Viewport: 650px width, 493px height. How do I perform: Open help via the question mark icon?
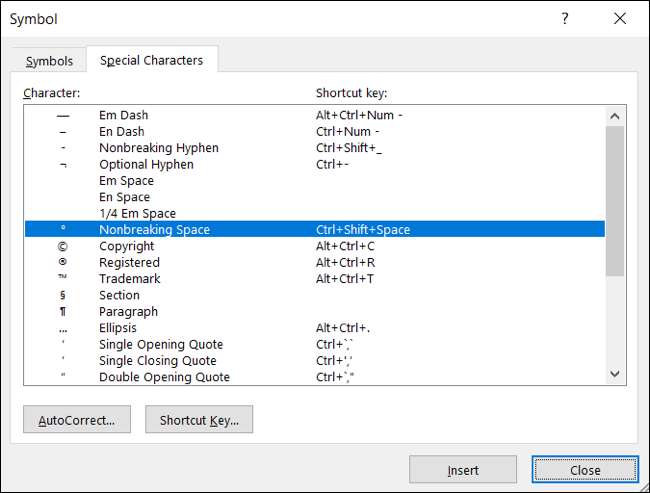(x=565, y=19)
